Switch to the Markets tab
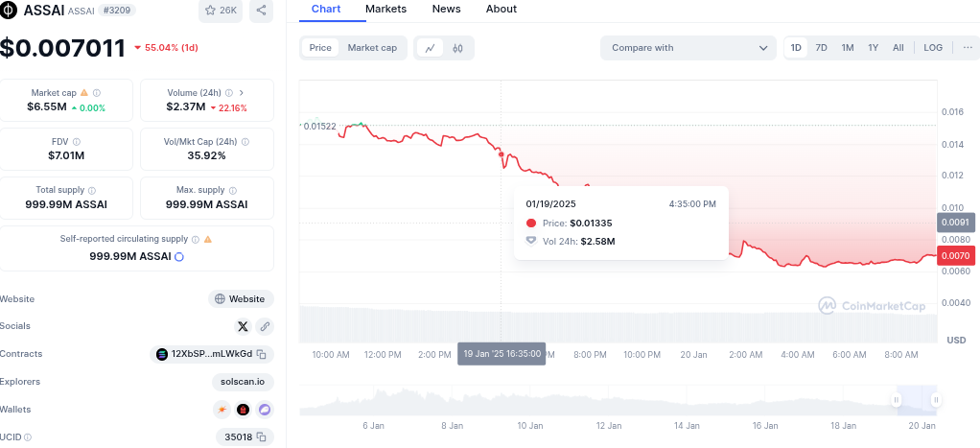980x448 pixels. (385, 10)
